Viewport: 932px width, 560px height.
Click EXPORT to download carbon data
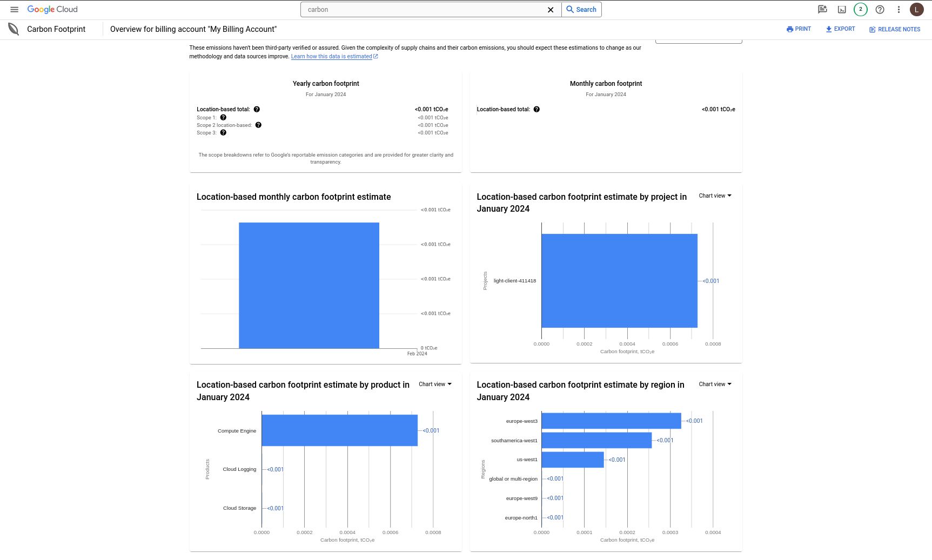pyautogui.click(x=840, y=29)
